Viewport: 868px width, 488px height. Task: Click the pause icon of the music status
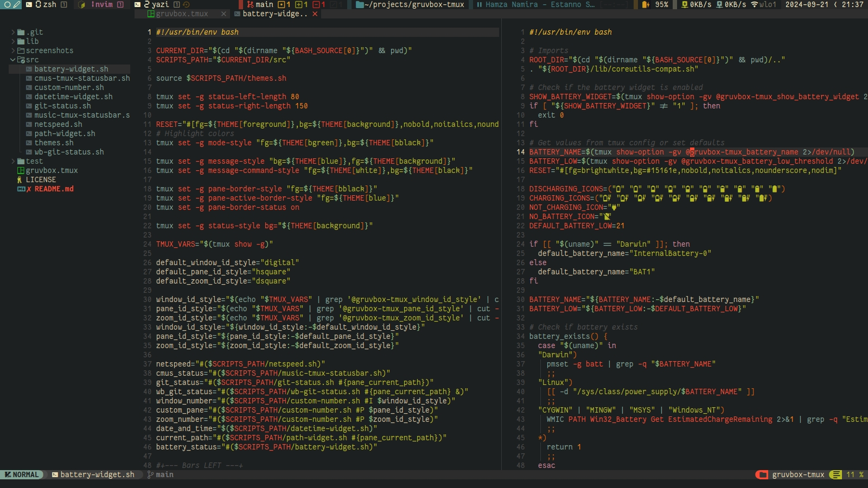pos(479,4)
